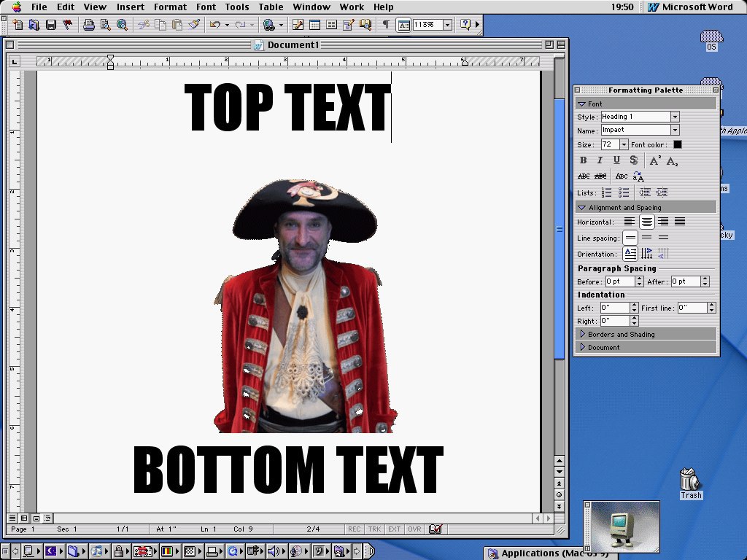
Task: Start a numbered list in palette
Action: coord(607,192)
